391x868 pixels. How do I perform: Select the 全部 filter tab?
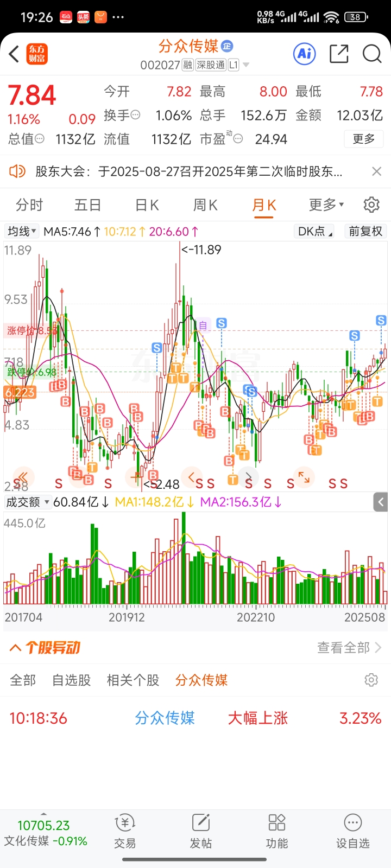(x=23, y=680)
